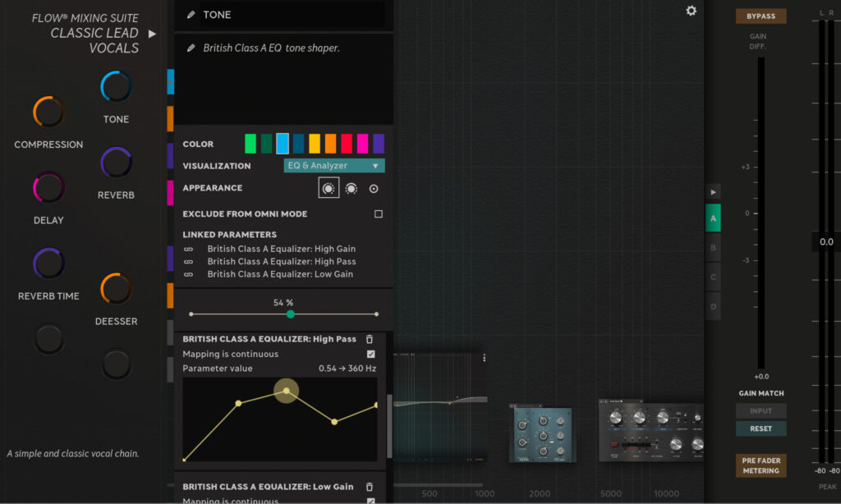Pick the dark green color swatch
This screenshot has width=841, height=504.
267,144
